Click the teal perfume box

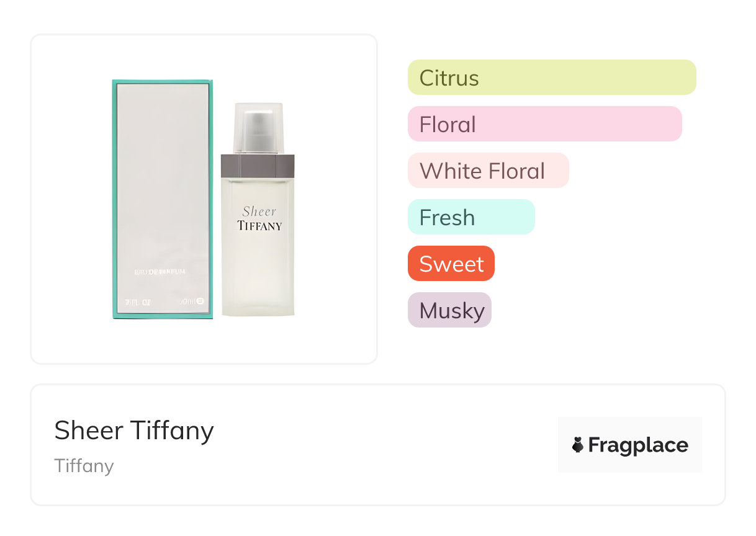tap(163, 199)
